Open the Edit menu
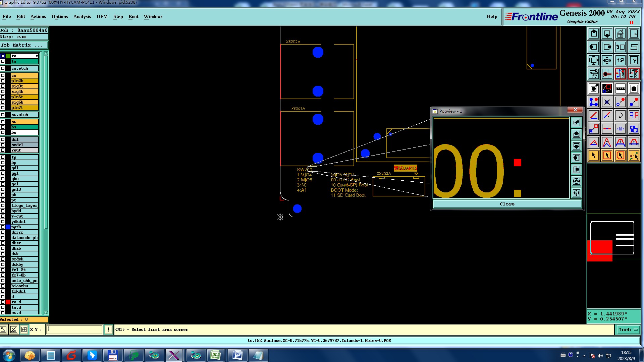 point(21,16)
